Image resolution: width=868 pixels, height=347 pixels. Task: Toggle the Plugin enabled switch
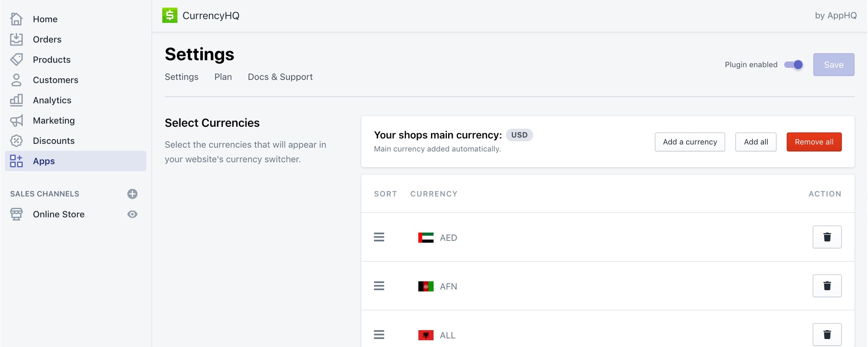click(x=794, y=65)
